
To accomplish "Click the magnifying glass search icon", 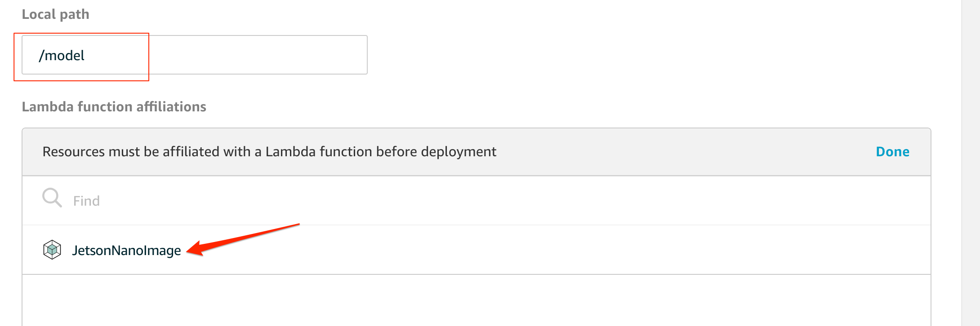I will (52, 198).
